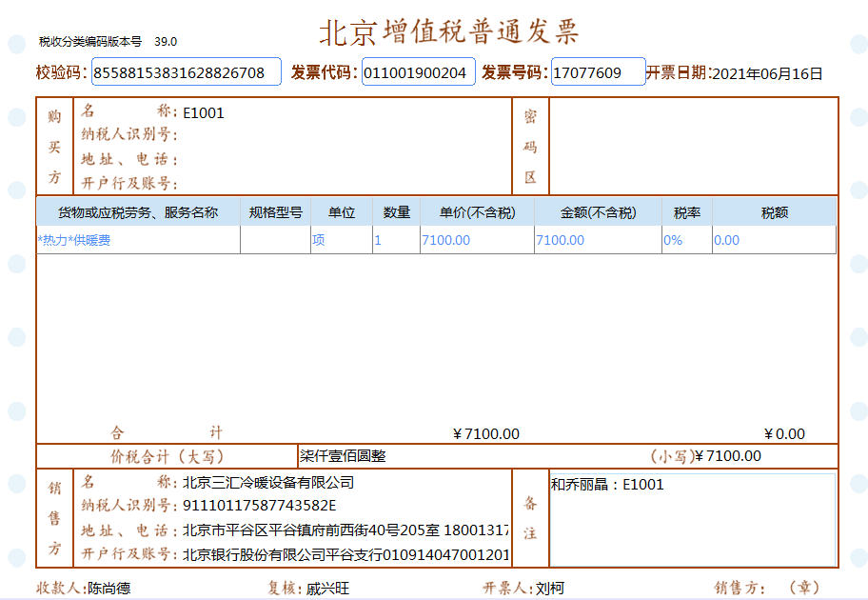Click the 销售方: (章) label at bottom
Viewport: 868px width, 600px height.
[766, 588]
